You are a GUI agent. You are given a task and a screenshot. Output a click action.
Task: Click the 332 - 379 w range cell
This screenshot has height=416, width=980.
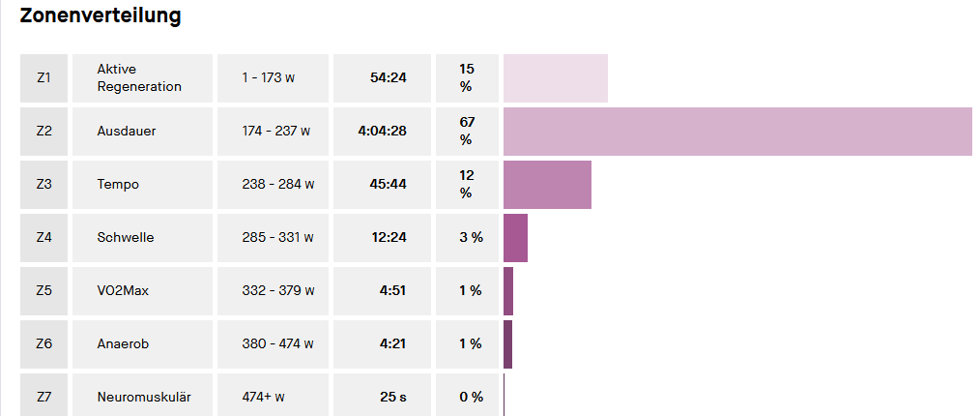[x=276, y=291]
